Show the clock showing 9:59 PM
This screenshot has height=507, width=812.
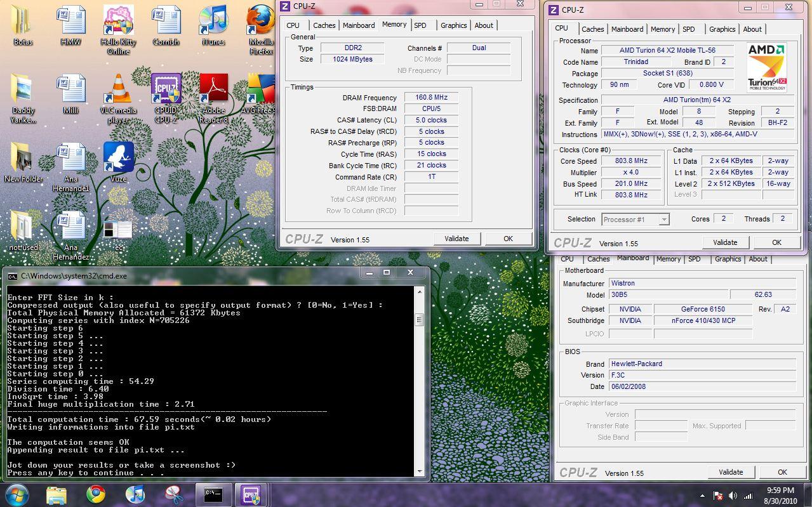pos(780,496)
